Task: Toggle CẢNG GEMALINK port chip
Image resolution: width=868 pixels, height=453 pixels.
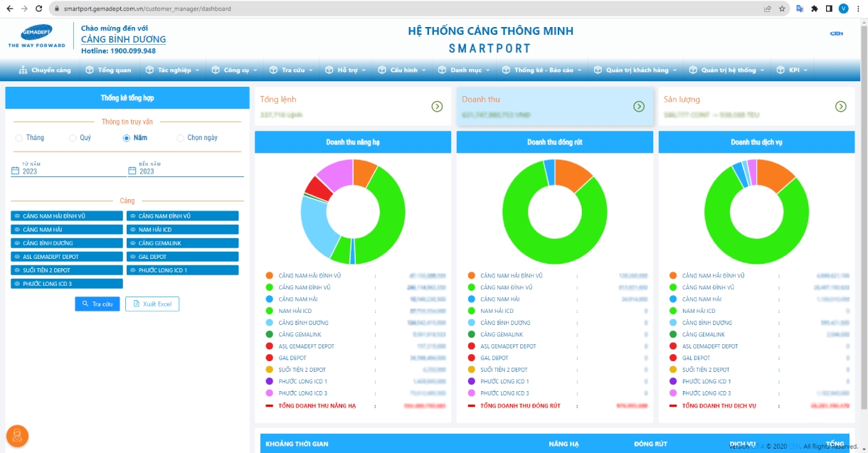Action: [183, 243]
